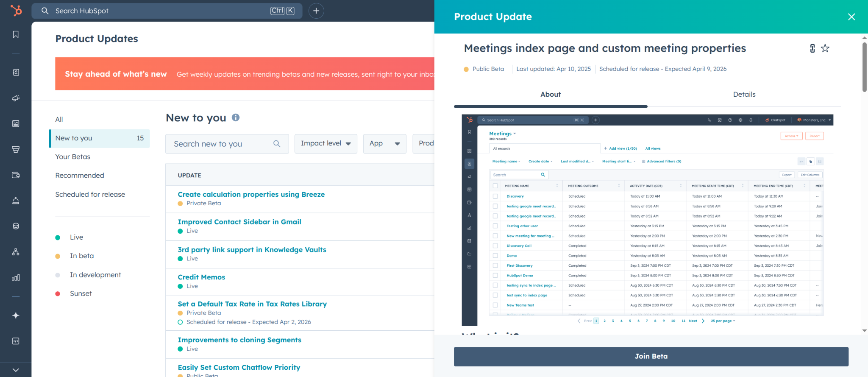Open Create calculation properties using Breeze

coord(251,195)
